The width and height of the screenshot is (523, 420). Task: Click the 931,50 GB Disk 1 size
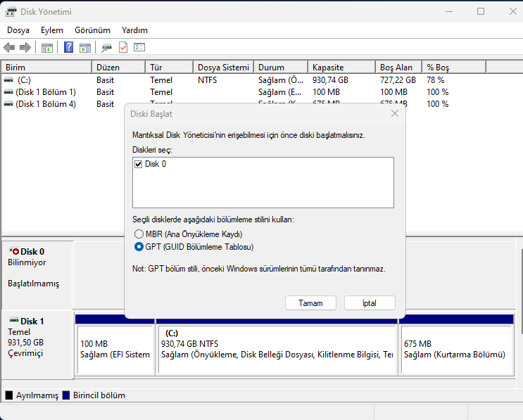coord(25,343)
